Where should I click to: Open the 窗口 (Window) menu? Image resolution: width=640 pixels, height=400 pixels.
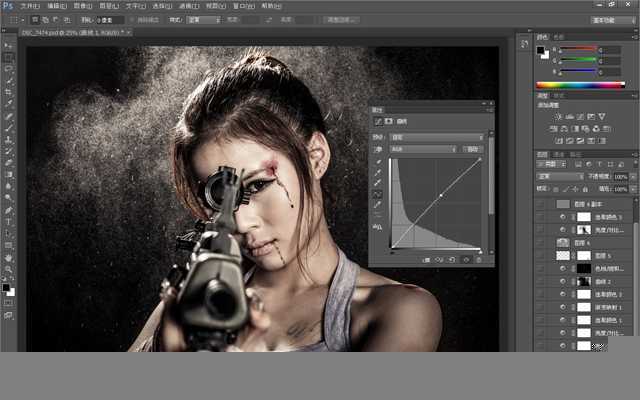(x=244, y=6)
